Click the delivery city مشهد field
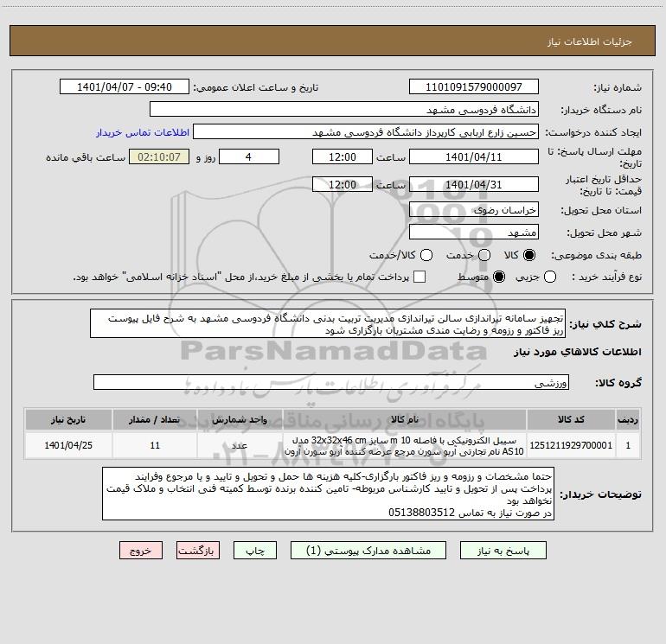 click(474, 232)
